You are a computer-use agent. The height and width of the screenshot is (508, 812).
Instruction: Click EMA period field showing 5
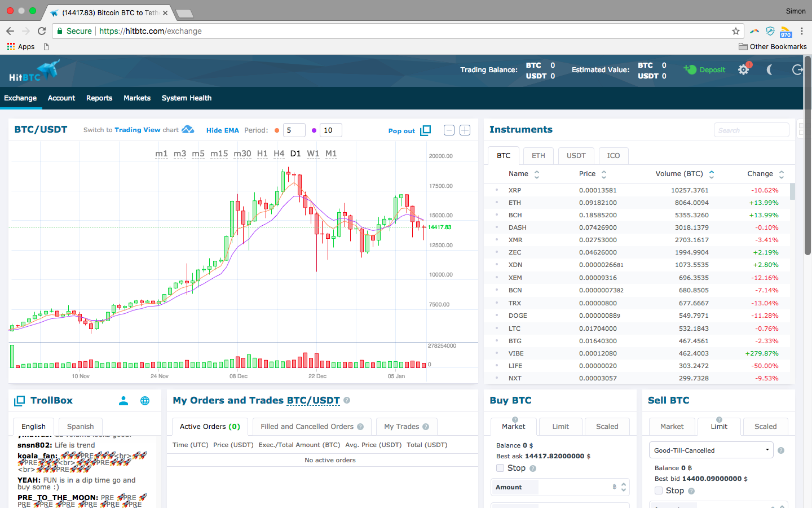294,130
